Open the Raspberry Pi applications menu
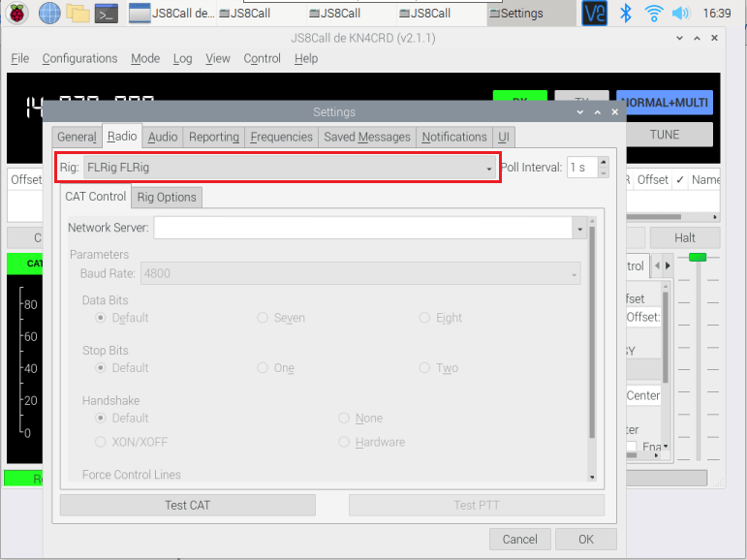The height and width of the screenshot is (560, 747). pyautogui.click(x=18, y=14)
